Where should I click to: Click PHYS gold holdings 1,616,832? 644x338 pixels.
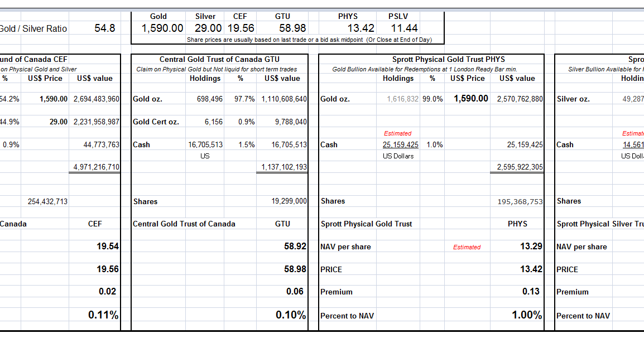pyautogui.click(x=402, y=99)
